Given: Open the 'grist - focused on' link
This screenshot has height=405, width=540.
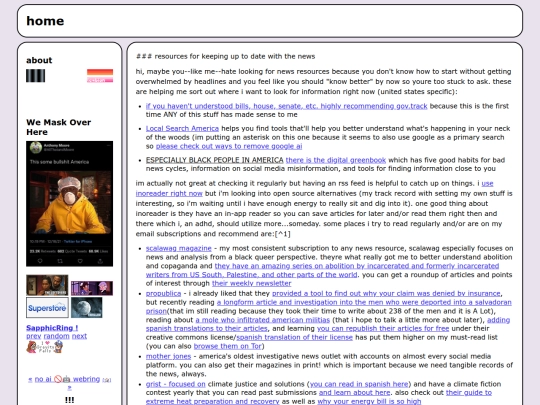Looking at the screenshot, I should (x=176, y=384).
